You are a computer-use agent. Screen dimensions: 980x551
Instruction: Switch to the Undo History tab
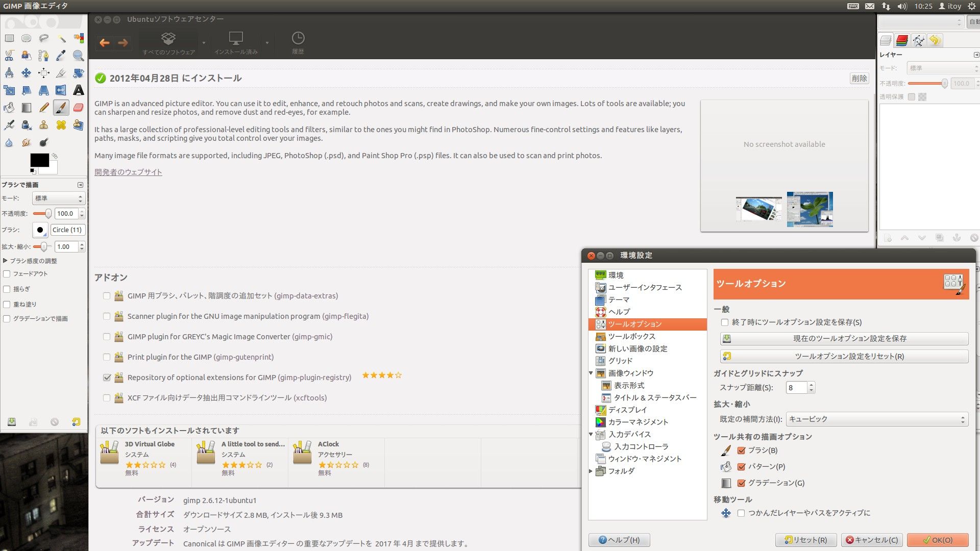click(x=935, y=40)
